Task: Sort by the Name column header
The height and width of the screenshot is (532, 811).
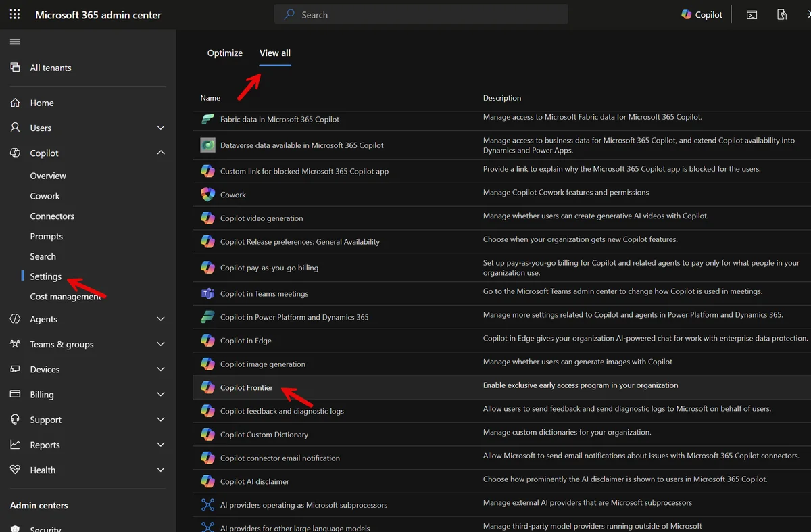Action: point(210,98)
